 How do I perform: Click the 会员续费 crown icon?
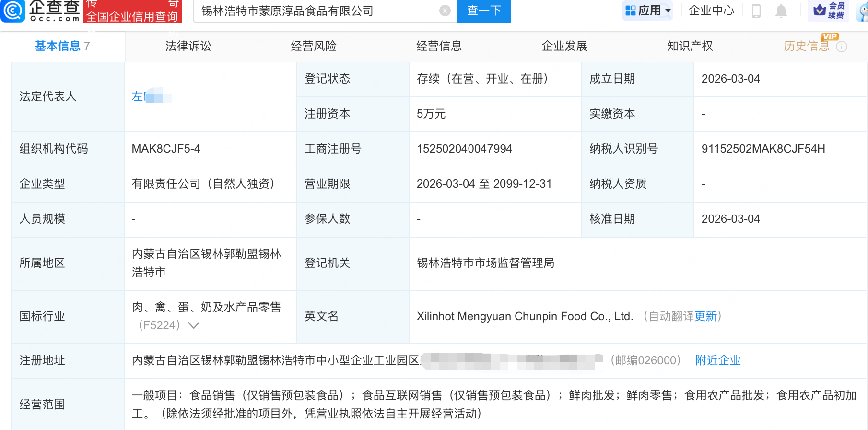coord(820,10)
